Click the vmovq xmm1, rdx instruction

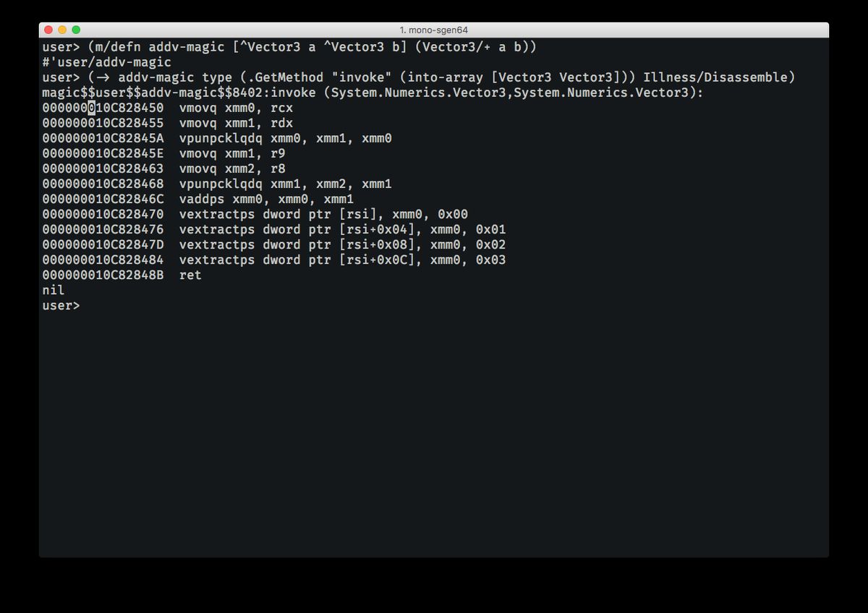click(236, 124)
